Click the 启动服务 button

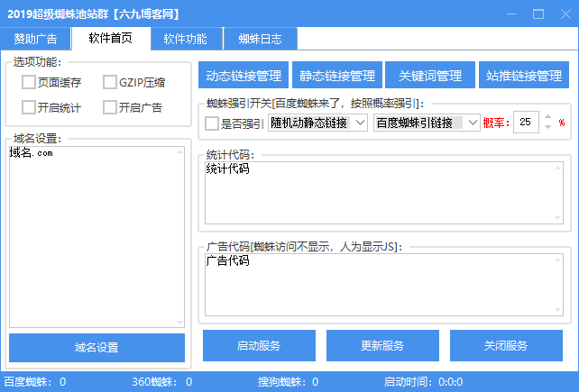coord(259,345)
